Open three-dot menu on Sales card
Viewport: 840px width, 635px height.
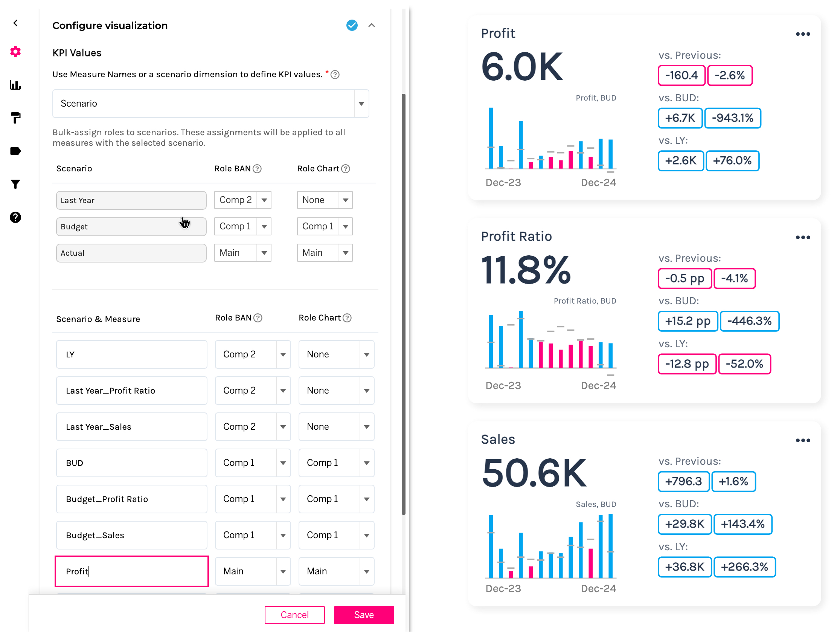click(x=802, y=441)
